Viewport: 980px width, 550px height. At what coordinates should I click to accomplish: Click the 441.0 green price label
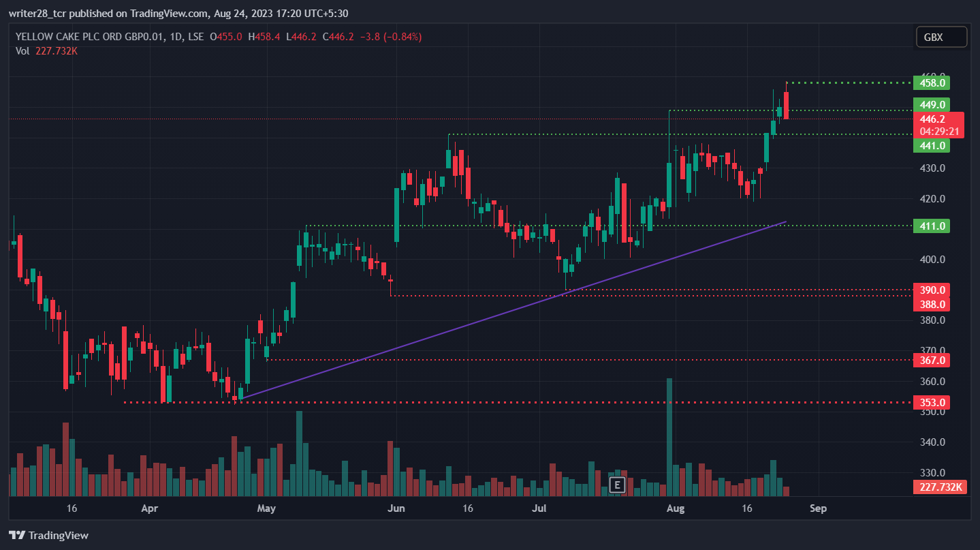(932, 145)
